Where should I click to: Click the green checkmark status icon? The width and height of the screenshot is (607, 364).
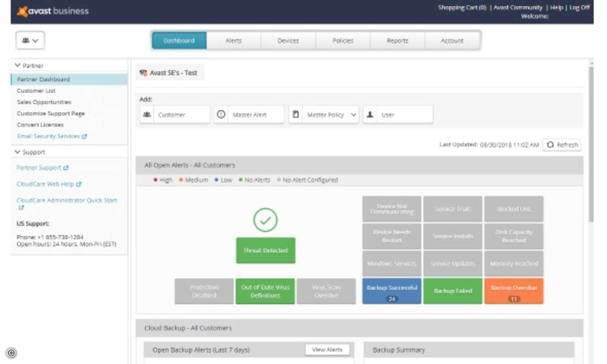[x=266, y=220]
